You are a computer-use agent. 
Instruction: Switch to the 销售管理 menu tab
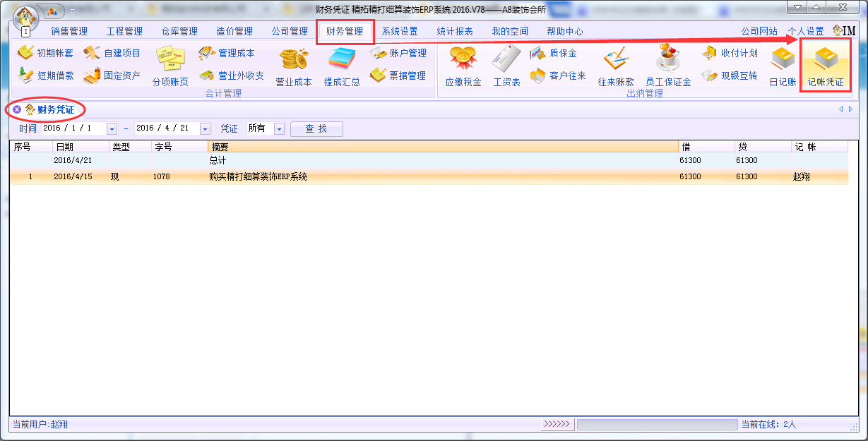69,31
